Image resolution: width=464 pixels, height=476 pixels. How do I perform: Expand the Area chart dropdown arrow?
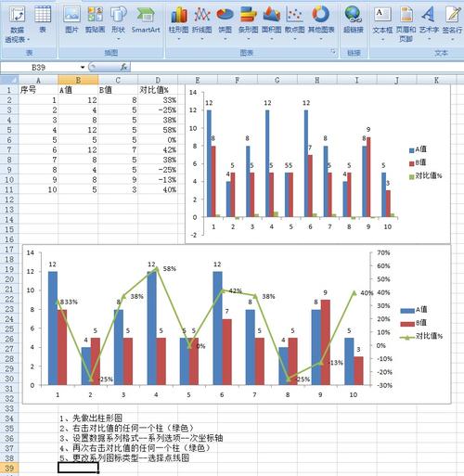coord(271,39)
